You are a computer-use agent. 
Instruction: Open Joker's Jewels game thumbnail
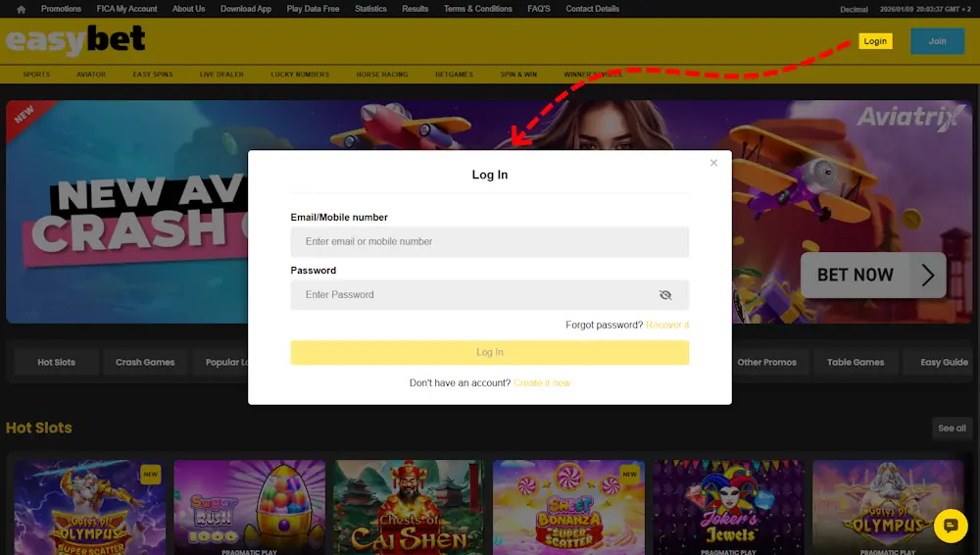[x=728, y=508]
